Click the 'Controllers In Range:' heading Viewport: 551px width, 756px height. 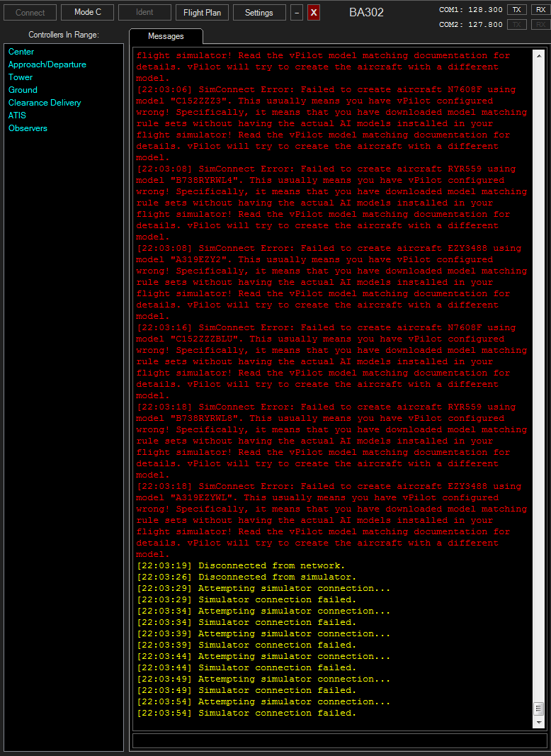click(64, 35)
